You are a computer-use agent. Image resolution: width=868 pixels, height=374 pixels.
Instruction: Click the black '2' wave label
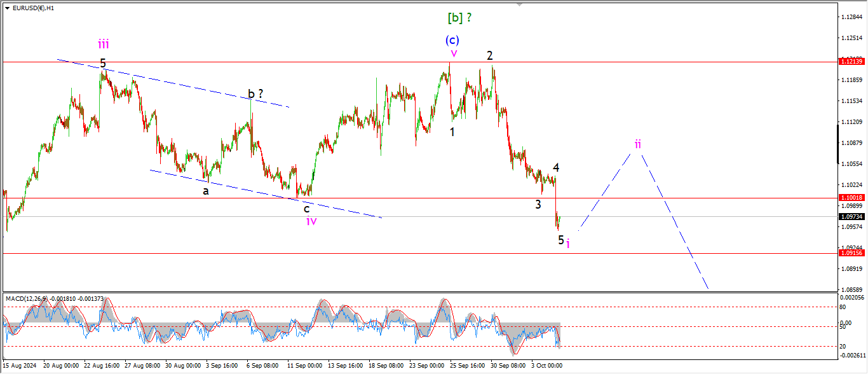click(x=490, y=55)
